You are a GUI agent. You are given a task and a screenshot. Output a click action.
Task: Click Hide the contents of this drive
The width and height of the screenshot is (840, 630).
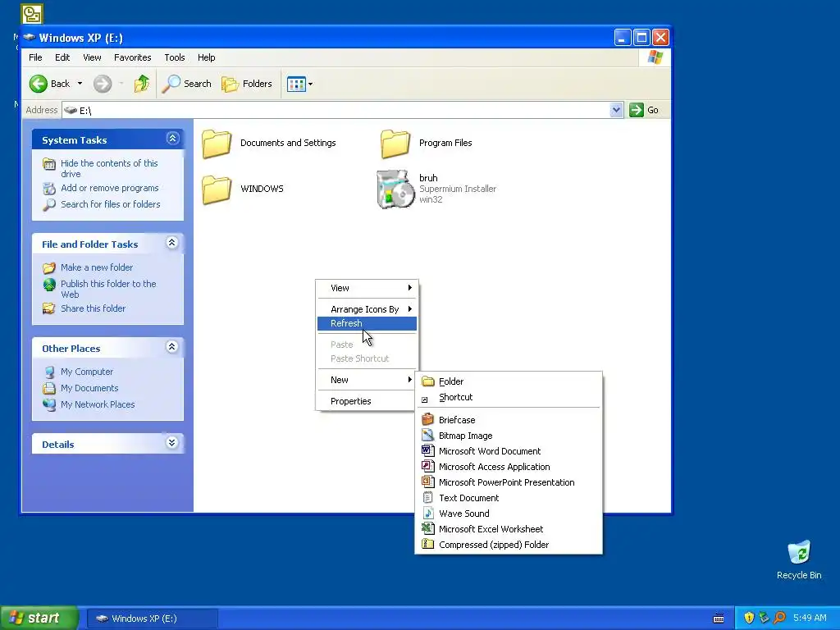pos(109,168)
